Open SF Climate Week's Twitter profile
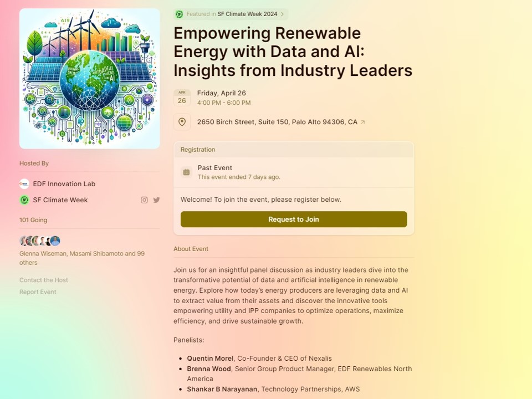The width and height of the screenshot is (532, 399). coord(156,200)
